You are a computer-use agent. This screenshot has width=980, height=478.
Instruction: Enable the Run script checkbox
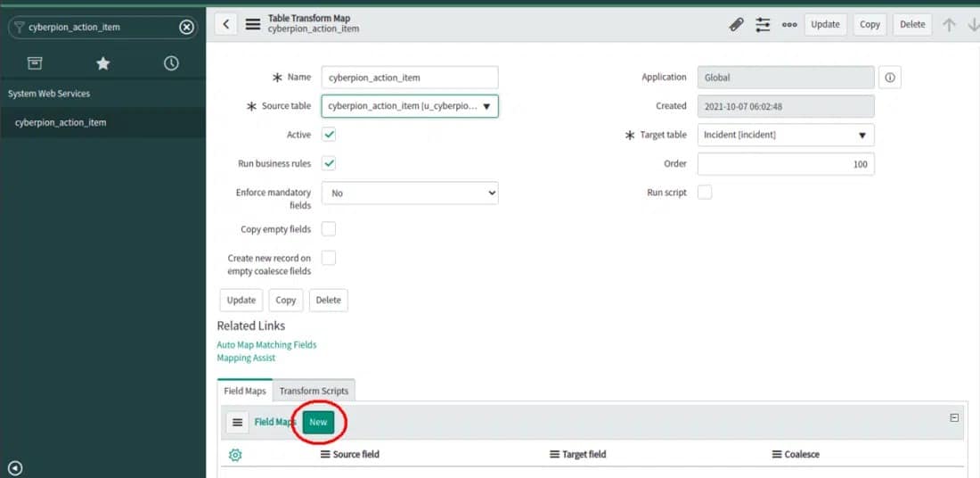click(705, 192)
